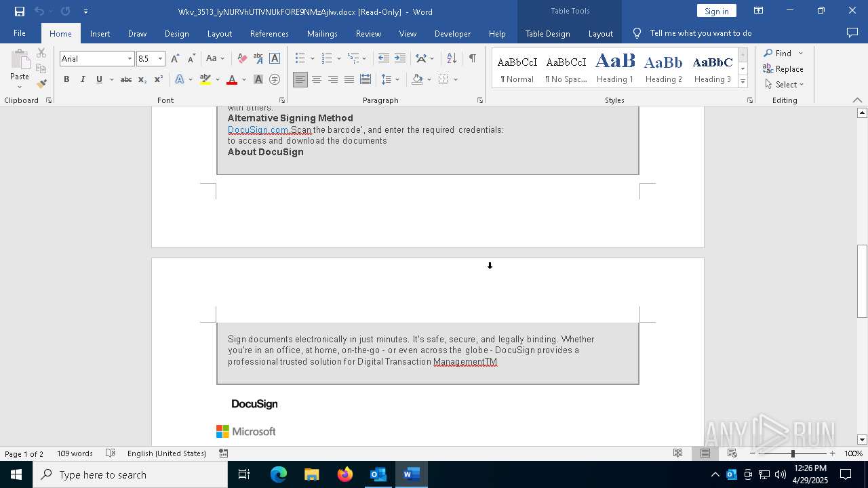Apply superscript formatting
Screen dimensions: 868x488
tap(158, 79)
